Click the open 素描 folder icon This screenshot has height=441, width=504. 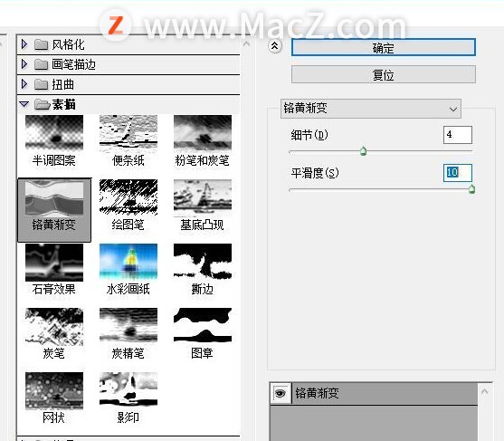click(43, 104)
